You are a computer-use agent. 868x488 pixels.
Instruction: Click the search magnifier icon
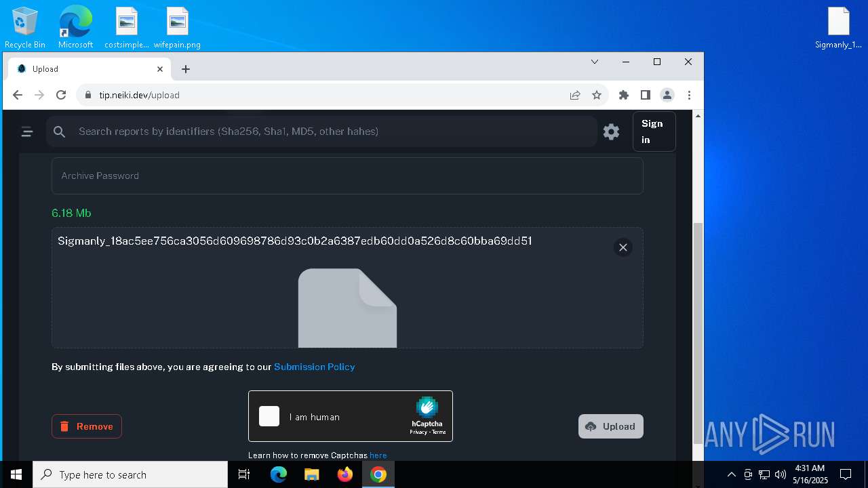coord(60,131)
